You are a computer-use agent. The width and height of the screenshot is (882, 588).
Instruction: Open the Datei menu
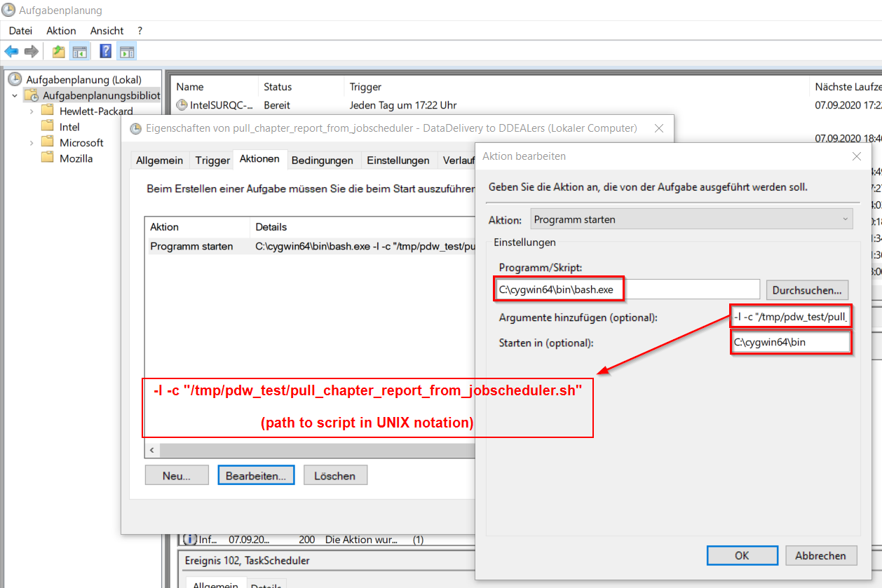[x=20, y=31]
